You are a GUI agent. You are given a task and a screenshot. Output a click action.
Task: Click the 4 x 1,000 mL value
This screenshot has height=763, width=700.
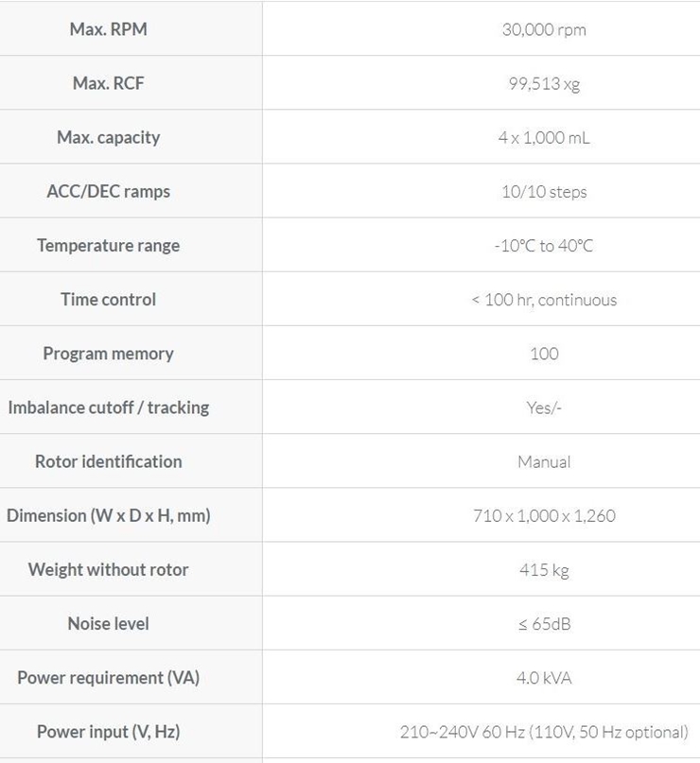tap(544, 137)
